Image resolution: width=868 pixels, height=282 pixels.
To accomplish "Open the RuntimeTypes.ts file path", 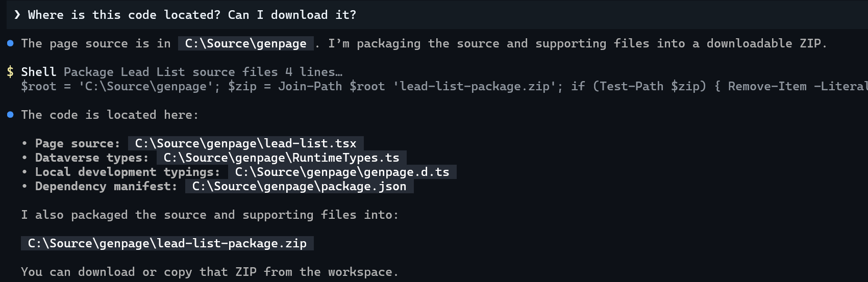I will tap(281, 158).
